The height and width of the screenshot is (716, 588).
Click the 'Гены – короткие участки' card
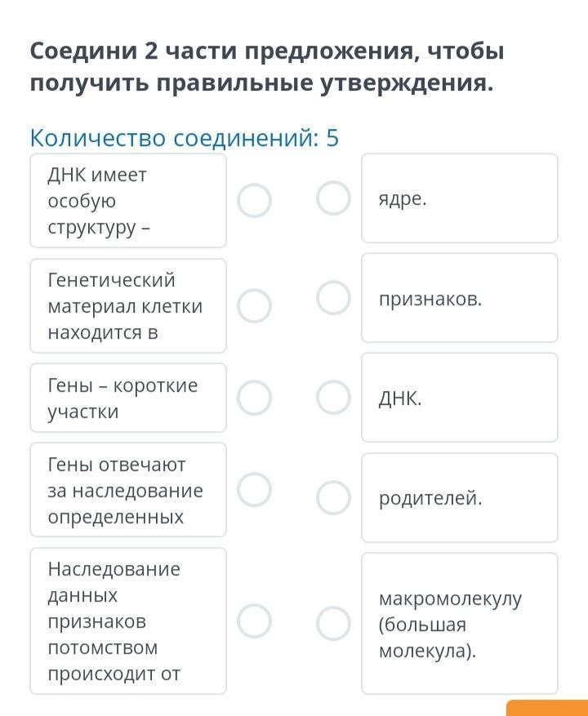[127, 398]
